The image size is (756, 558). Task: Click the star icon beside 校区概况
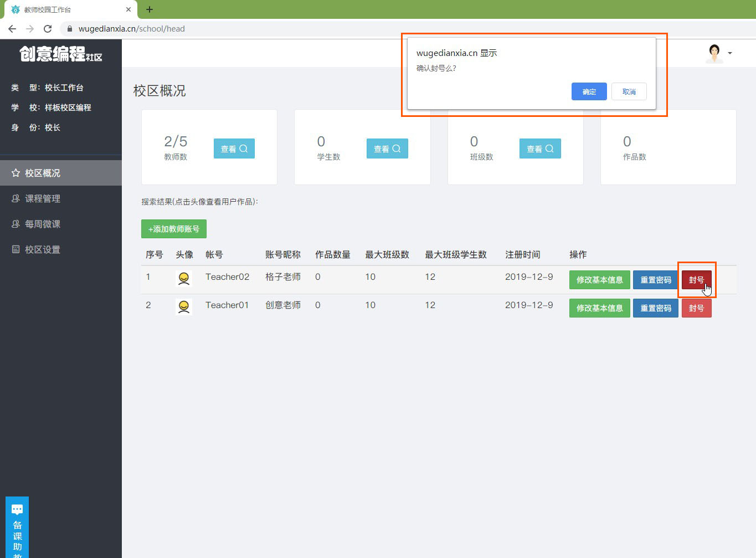point(16,173)
